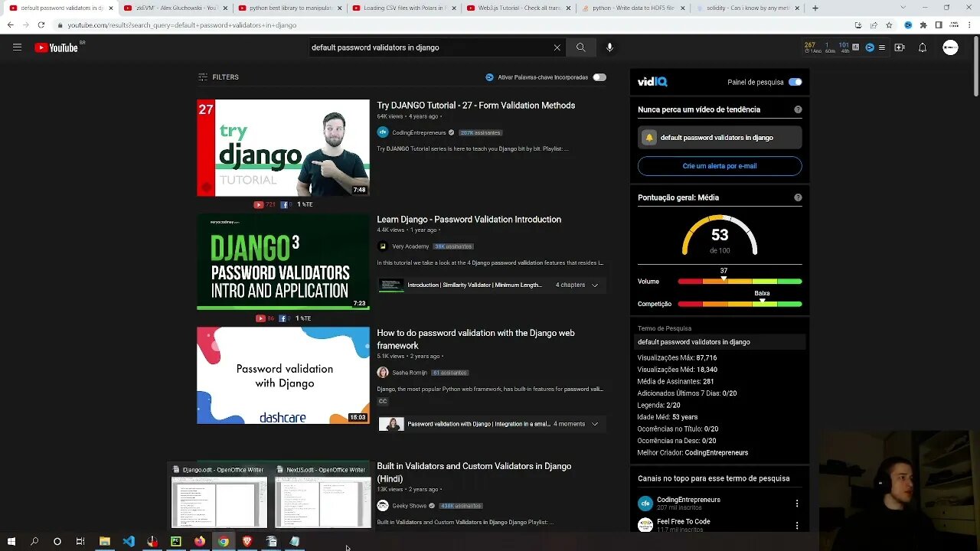Open Geeky Shows channel link
Viewport: 980px width, 551px height.
tap(409, 506)
